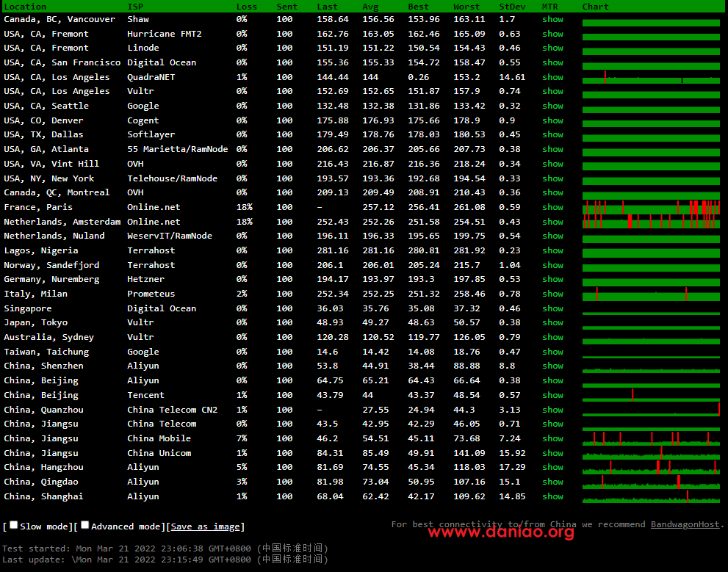Show MTR for QuadraNET Los Angeles

click(552, 78)
